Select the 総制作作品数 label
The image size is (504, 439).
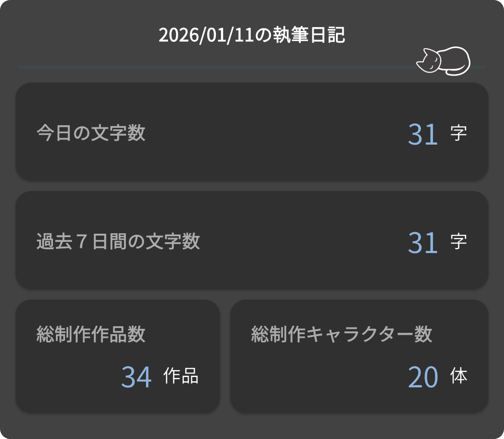pos(91,334)
